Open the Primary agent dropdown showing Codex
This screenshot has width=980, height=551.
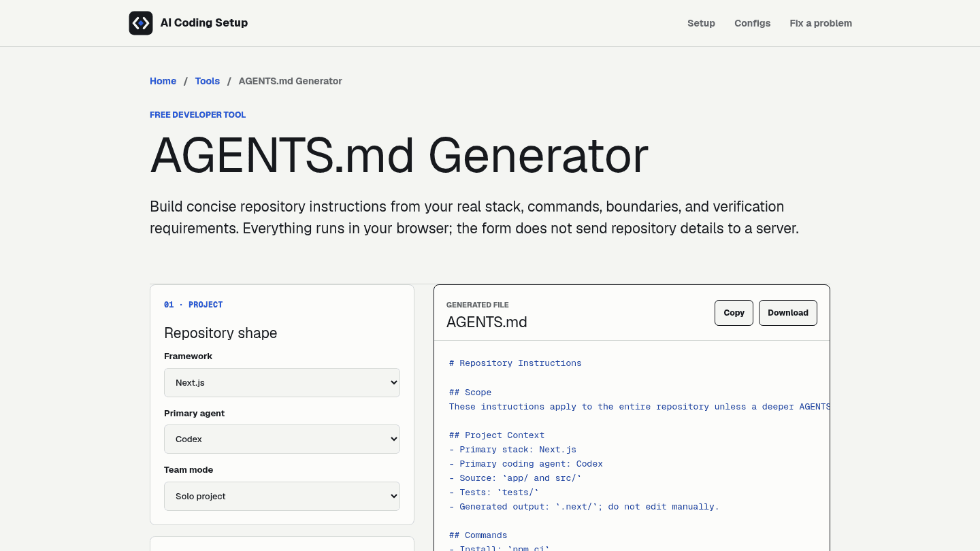(x=282, y=439)
